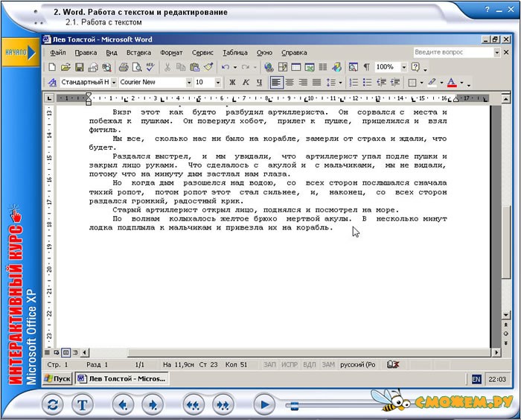Click the vertical scrollbar thumb
The image size is (521, 420).
pos(505,242)
